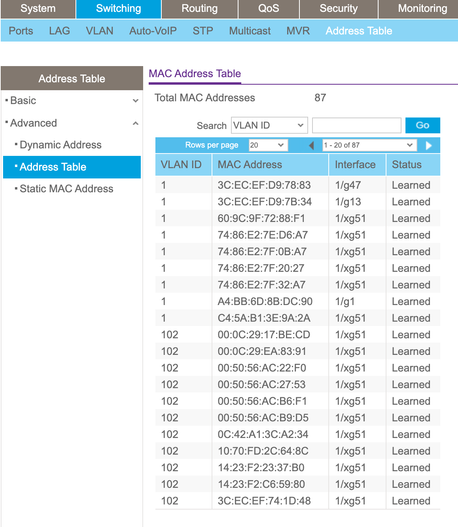The image size is (458, 527).
Task: Open the page range dropdown 1 - 20 of 87
Action: [369, 145]
